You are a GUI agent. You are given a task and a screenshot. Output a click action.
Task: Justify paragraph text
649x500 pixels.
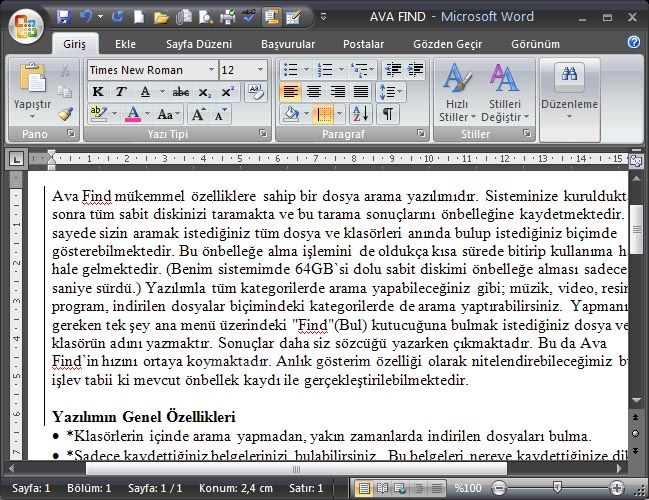click(x=361, y=91)
